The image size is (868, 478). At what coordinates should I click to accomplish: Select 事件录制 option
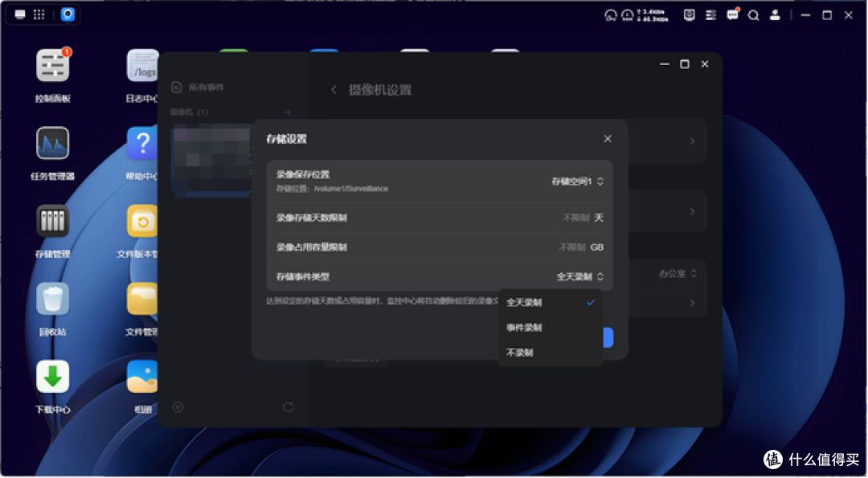click(x=550, y=328)
